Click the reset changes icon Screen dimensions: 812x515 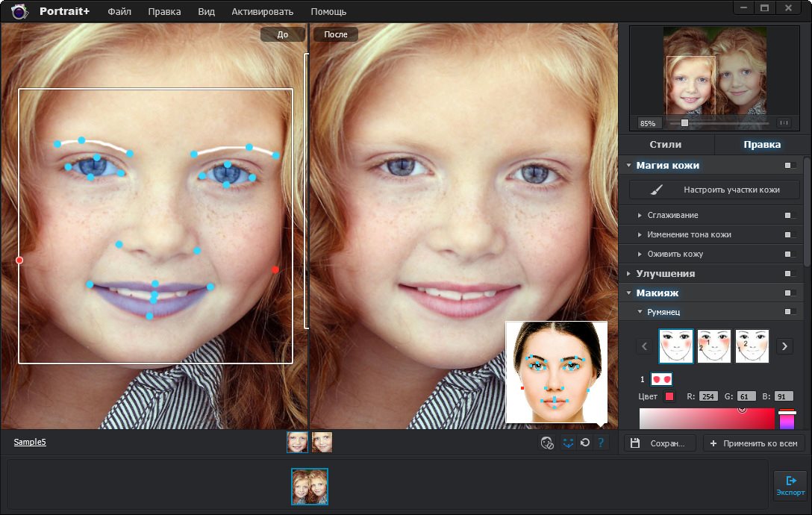coord(584,442)
